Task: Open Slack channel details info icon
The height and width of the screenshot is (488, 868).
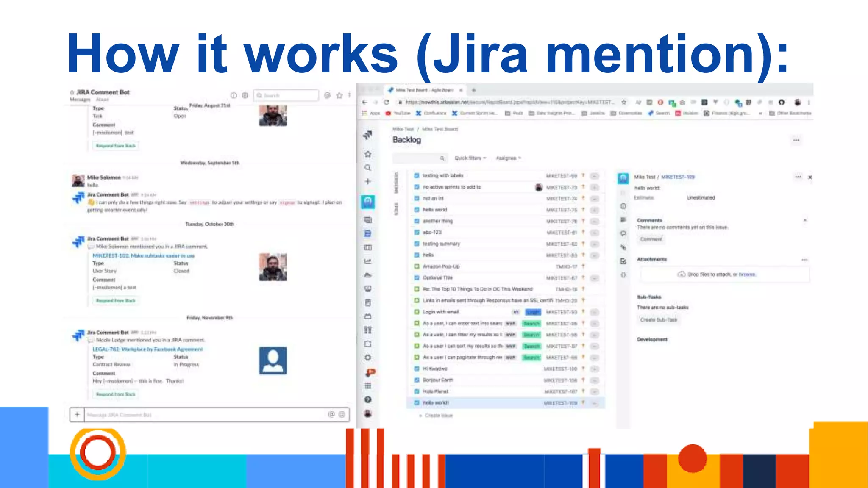Action: [x=234, y=95]
